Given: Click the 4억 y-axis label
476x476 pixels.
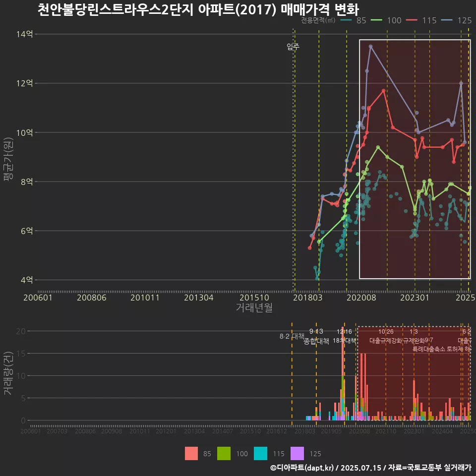Looking at the screenshot, I should coord(27,280).
